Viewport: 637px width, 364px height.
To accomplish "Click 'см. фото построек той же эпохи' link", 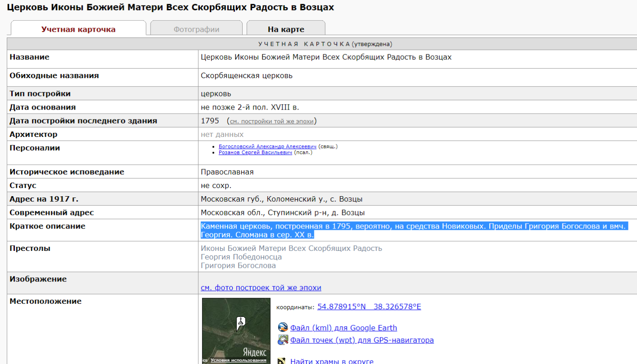I will (261, 288).
